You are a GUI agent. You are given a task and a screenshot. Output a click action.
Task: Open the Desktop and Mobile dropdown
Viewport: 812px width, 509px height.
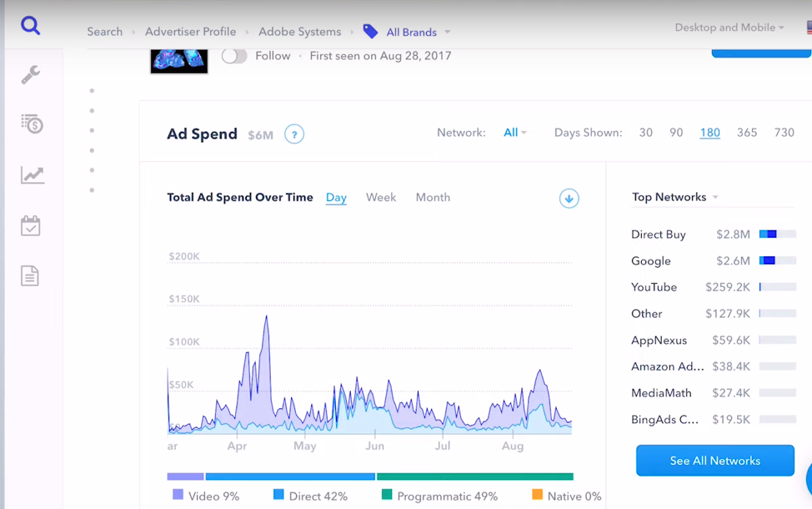pos(729,28)
